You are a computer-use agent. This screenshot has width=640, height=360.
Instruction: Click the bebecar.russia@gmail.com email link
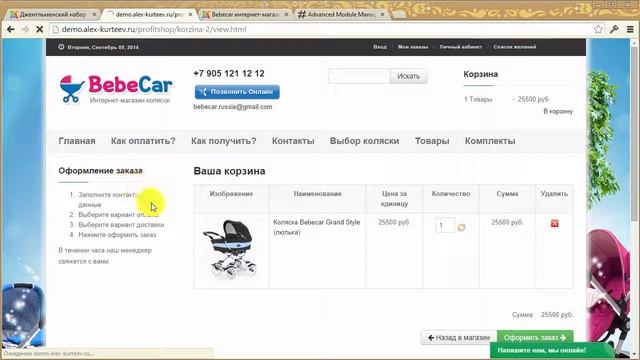click(x=233, y=107)
